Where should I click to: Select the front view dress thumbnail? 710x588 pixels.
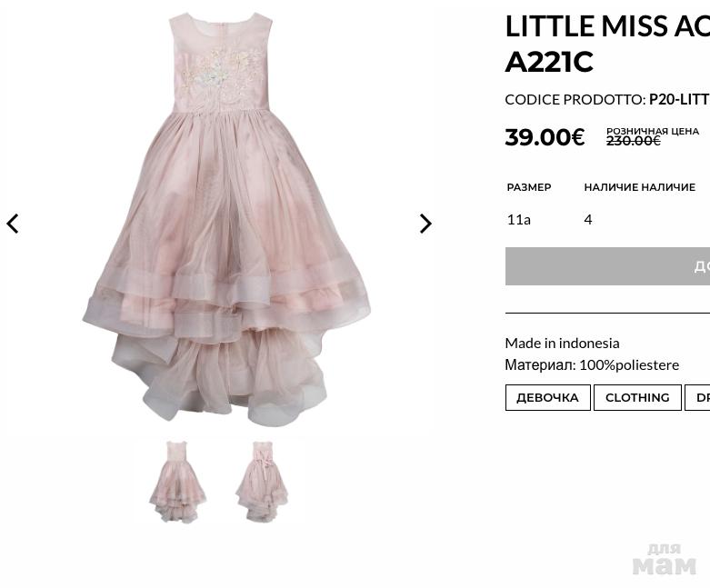click(x=177, y=482)
